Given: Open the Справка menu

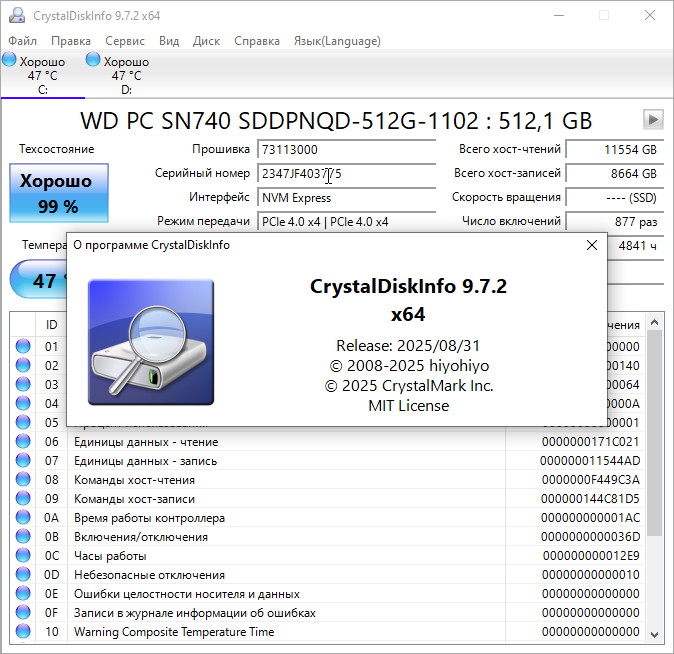Looking at the screenshot, I should tap(257, 41).
